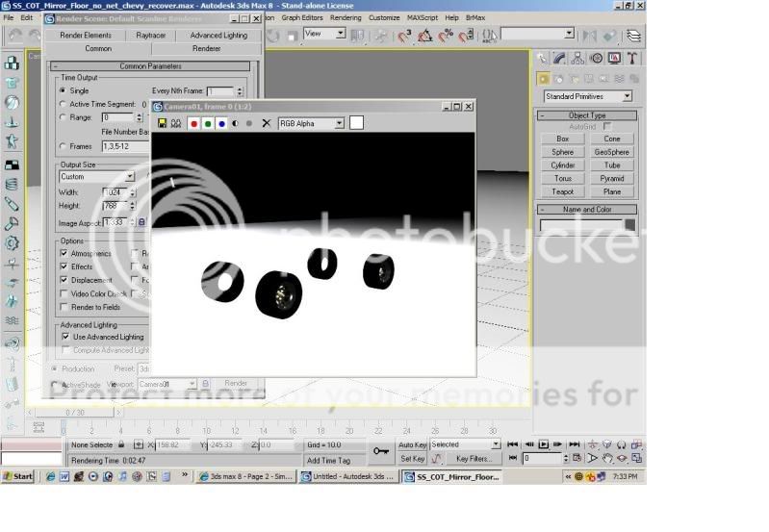Select the Single time output radio button
This screenshot has width=769, height=532.
click(64, 90)
